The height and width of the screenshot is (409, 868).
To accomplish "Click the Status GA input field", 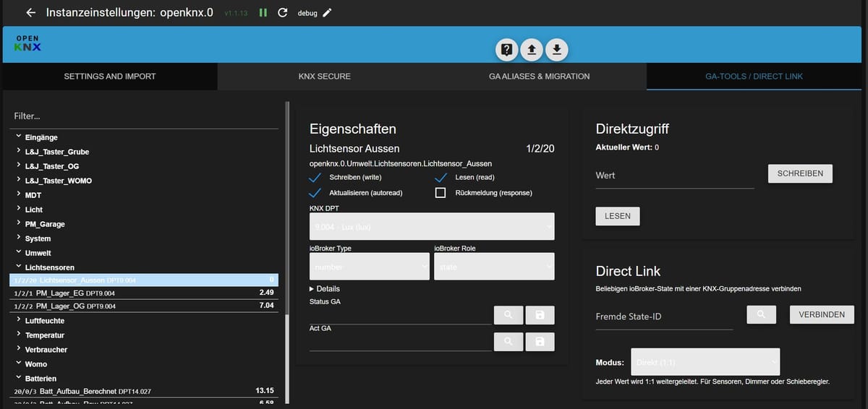I will coord(400,315).
